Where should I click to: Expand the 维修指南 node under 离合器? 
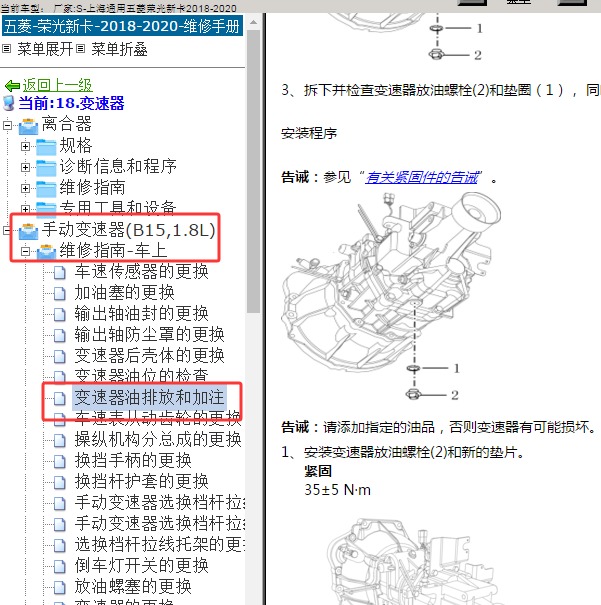[x=25, y=188]
